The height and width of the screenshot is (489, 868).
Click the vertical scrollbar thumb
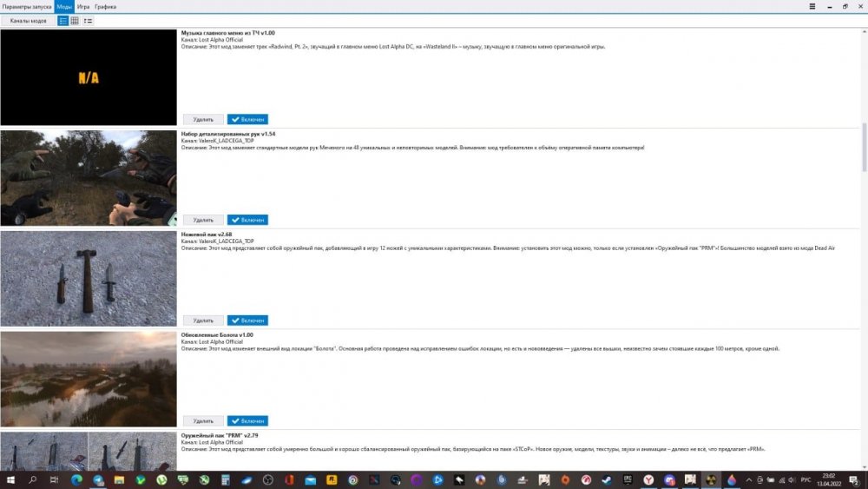(865, 148)
